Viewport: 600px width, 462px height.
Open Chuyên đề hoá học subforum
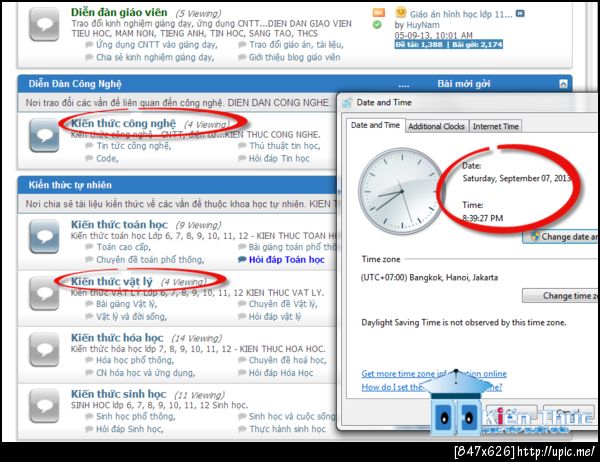(288, 360)
